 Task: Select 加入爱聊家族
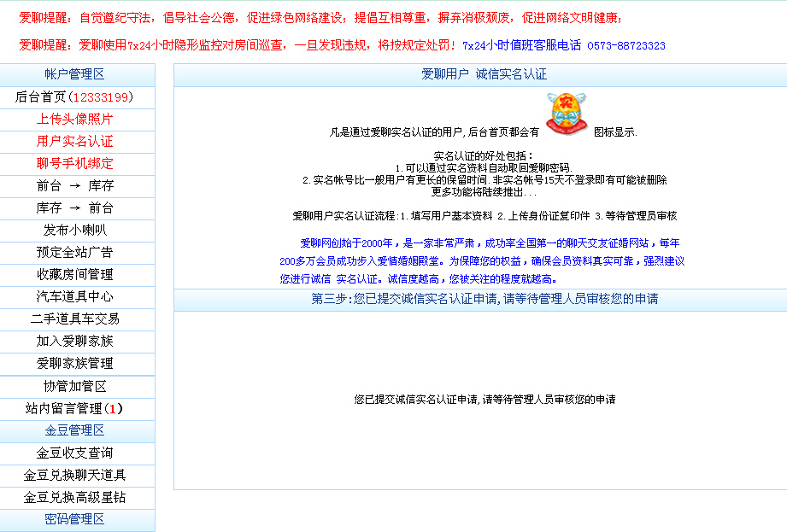pos(74,342)
